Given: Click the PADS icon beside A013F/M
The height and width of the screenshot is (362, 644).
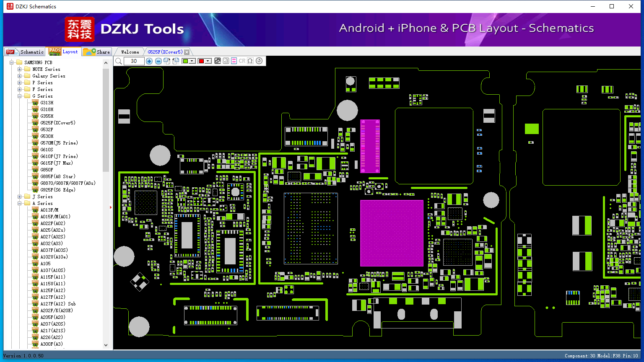Looking at the screenshot, I should (35, 210).
